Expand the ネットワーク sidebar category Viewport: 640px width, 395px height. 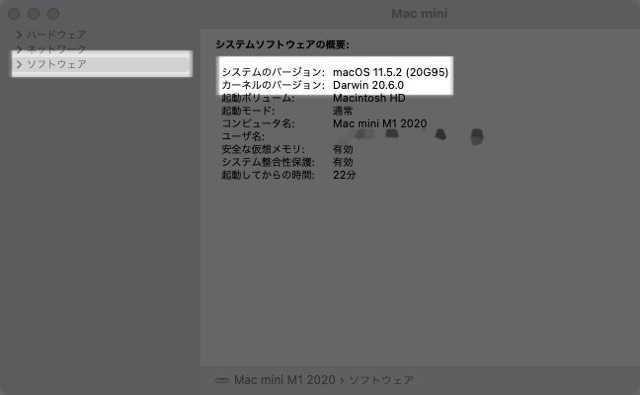(x=19, y=49)
